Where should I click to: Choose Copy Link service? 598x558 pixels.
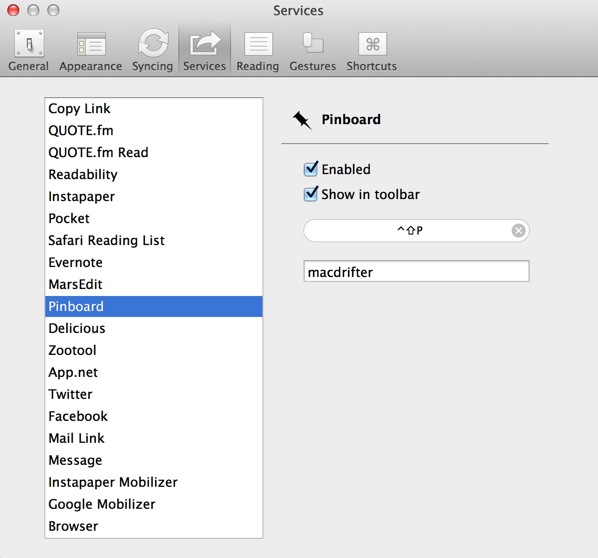pyautogui.click(x=154, y=109)
